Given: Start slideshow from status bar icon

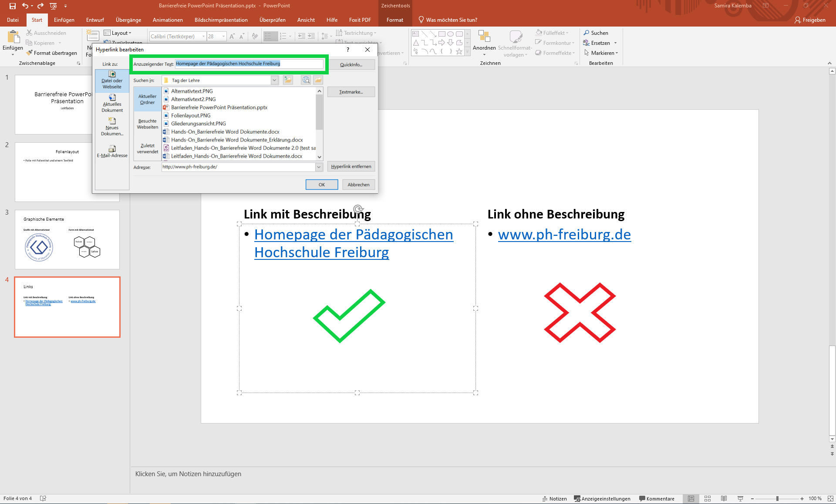Looking at the screenshot, I should 740,499.
